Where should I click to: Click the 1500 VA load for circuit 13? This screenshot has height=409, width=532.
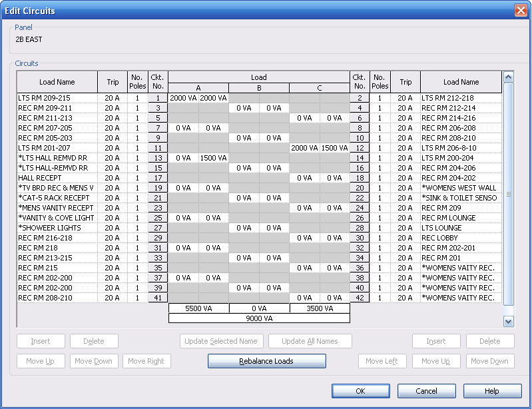[214, 158]
